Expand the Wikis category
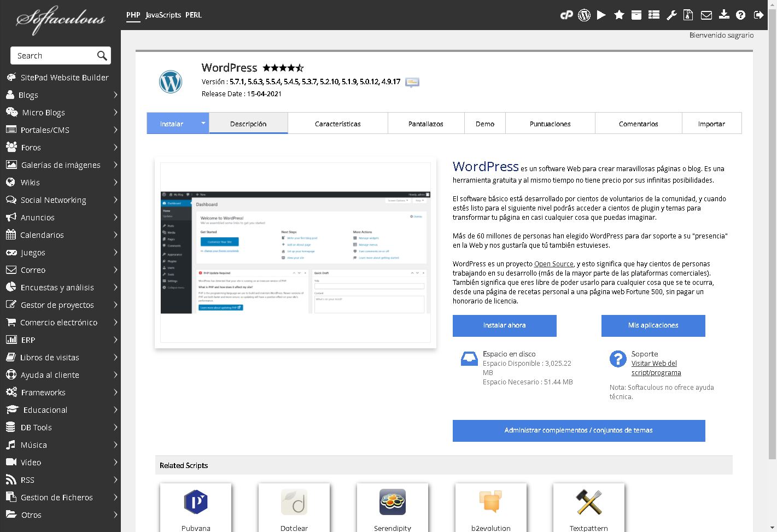 (60, 183)
